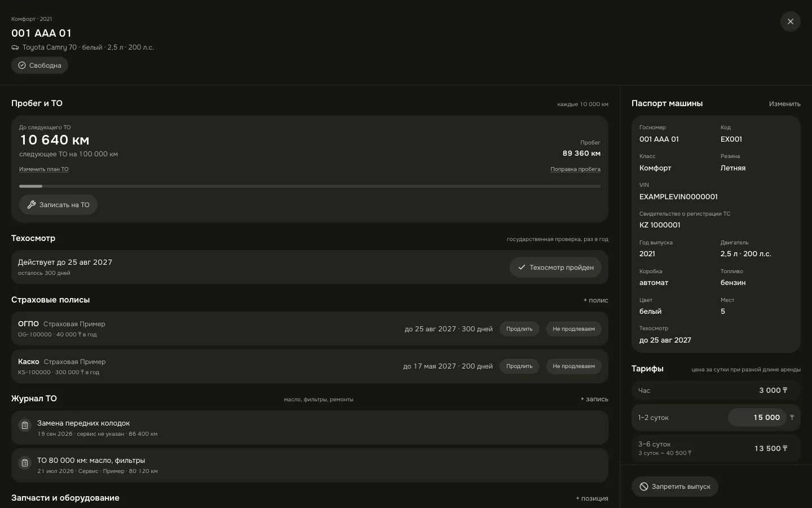The height and width of the screenshot is (508, 812).
Task: Add a part with + позиция
Action: (x=592, y=498)
